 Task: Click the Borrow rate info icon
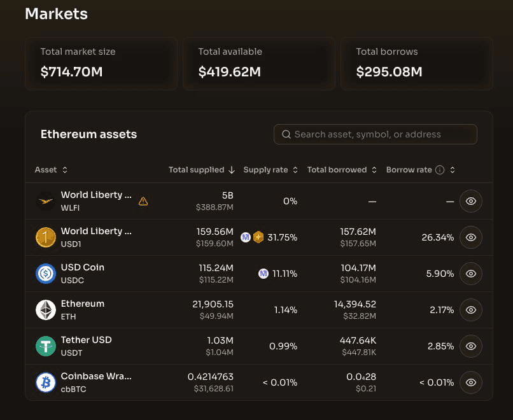[439, 170]
